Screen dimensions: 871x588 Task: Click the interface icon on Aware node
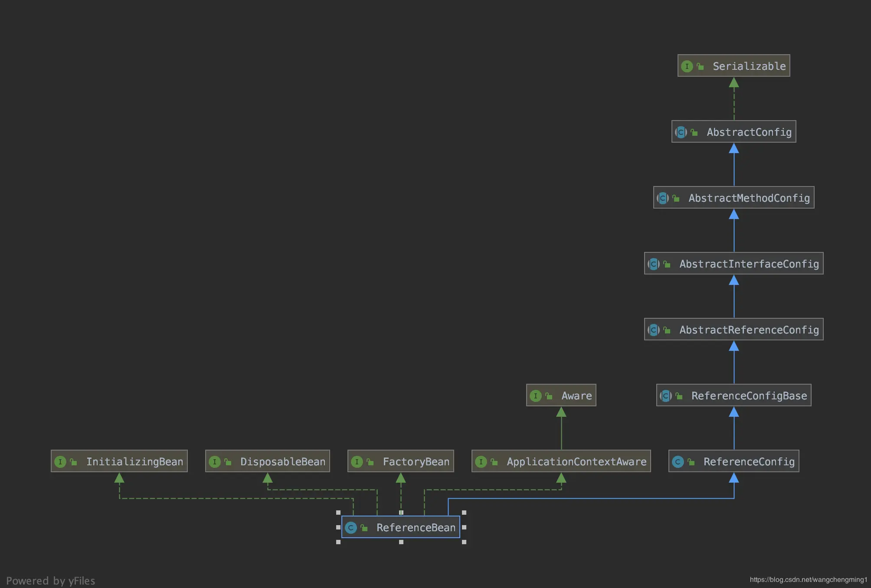(536, 396)
